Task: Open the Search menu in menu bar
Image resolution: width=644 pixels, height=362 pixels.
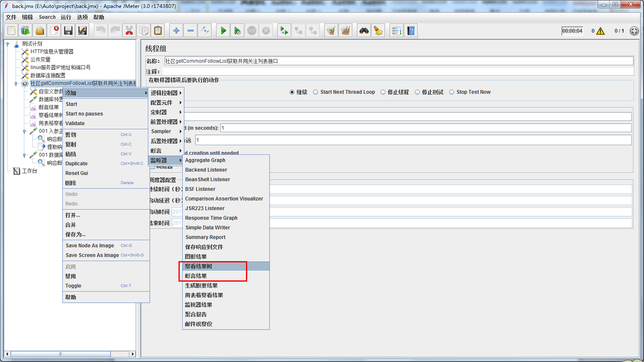Action: 47,17
